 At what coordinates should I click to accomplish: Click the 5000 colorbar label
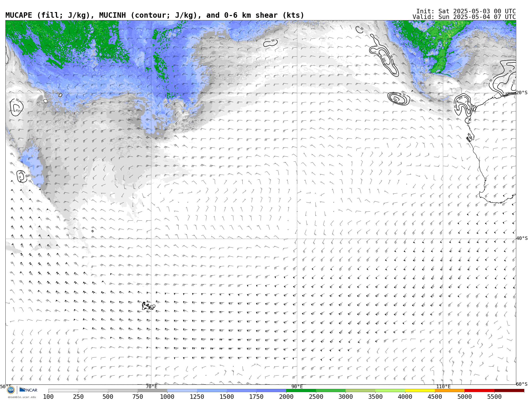(465, 397)
